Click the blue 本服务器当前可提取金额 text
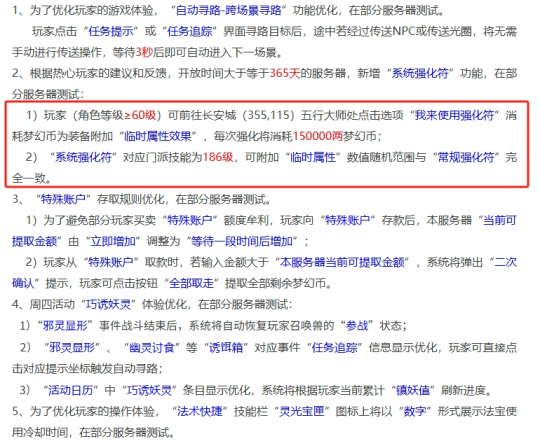540x448 pixels. click(342, 262)
